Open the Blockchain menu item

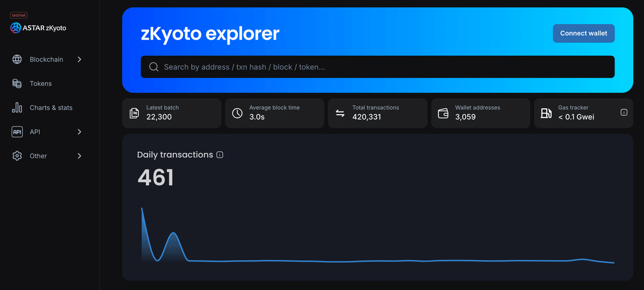pos(47,60)
